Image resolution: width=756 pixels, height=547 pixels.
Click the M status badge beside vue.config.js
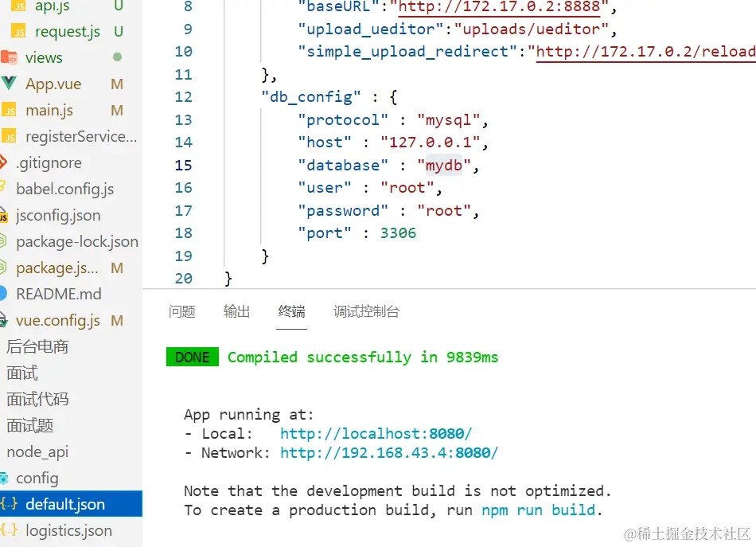coord(117,321)
